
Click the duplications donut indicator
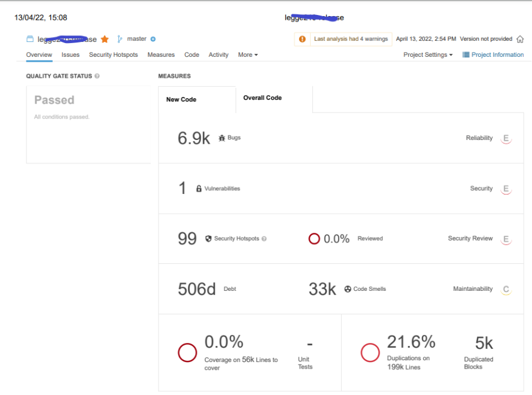[x=370, y=353]
